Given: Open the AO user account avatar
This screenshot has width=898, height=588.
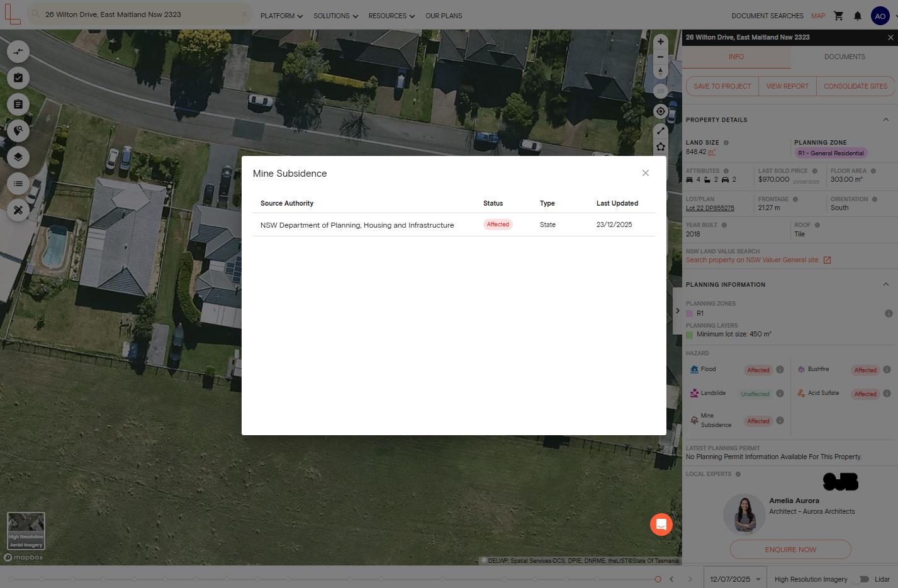Looking at the screenshot, I should [x=880, y=16].
